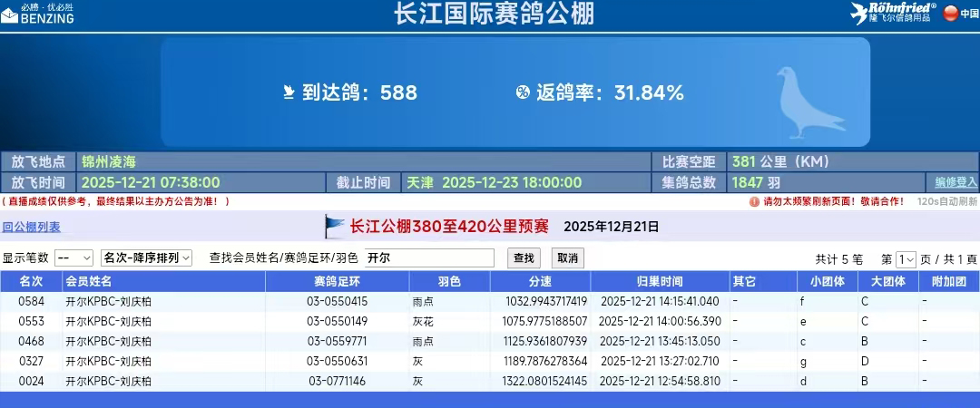Open the 回公棚列表 link
980x408 pixels.
31,227
